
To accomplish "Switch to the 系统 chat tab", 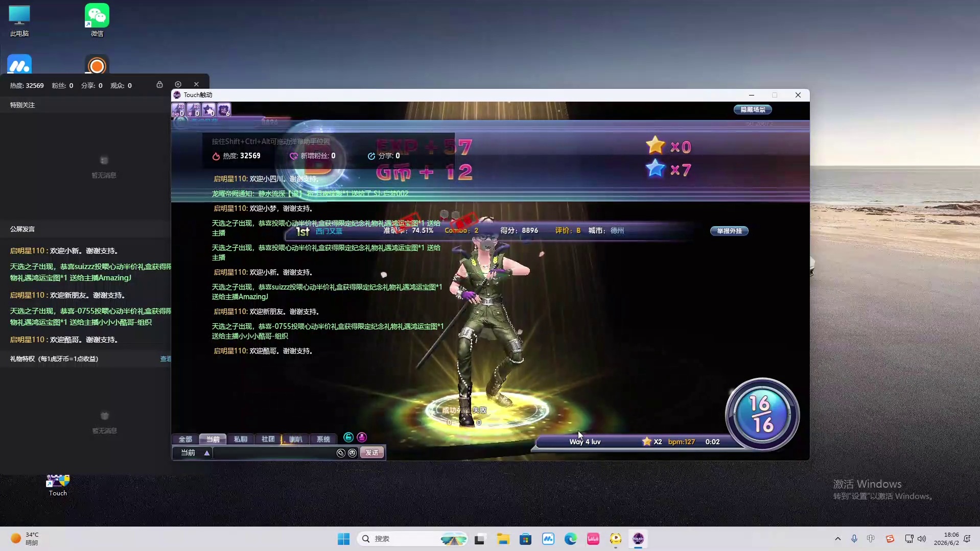I will coord(323,439).
